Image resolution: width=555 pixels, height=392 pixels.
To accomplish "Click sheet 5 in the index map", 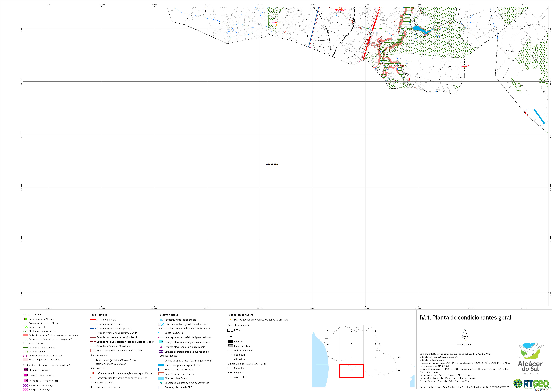I will coord(351,344).
